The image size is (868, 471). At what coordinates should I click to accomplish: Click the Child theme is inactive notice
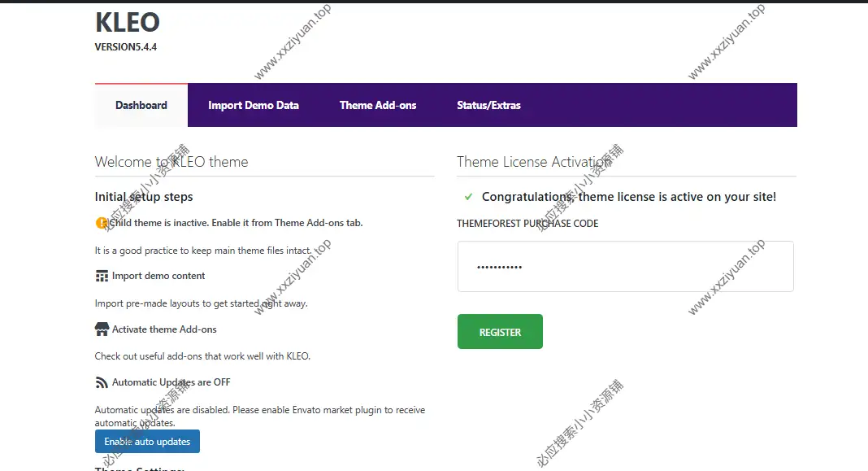point(237,223)
